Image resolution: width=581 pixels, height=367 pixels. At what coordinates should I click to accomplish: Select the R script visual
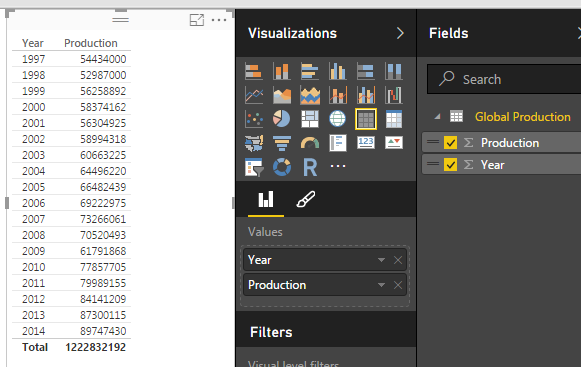(x=310, y=167)
